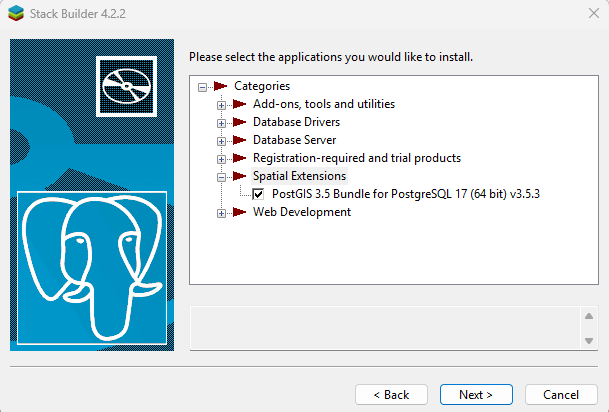
Task: Collapse the Spatial Extensions category
Action: click(222, 176)
